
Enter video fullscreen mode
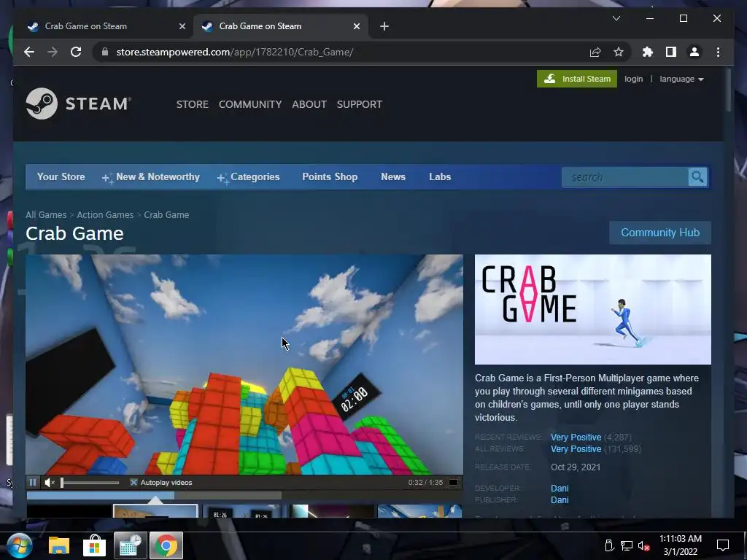(x=454, y=483)
